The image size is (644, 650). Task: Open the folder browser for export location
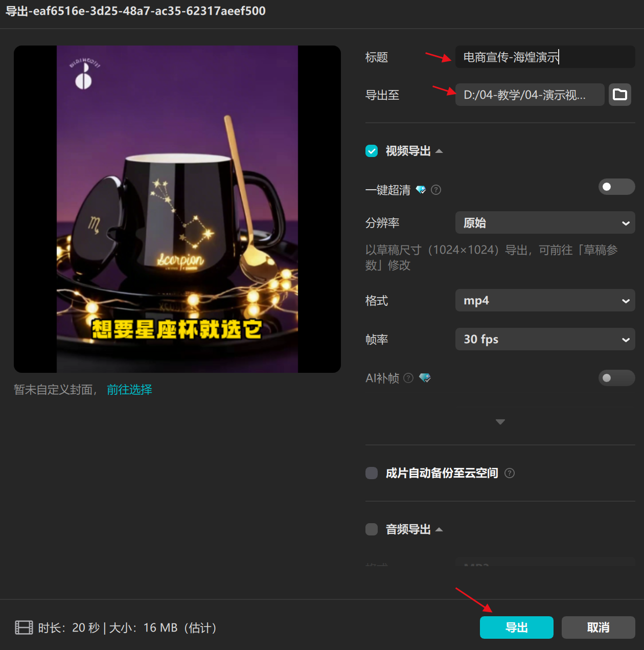point(619,95)
